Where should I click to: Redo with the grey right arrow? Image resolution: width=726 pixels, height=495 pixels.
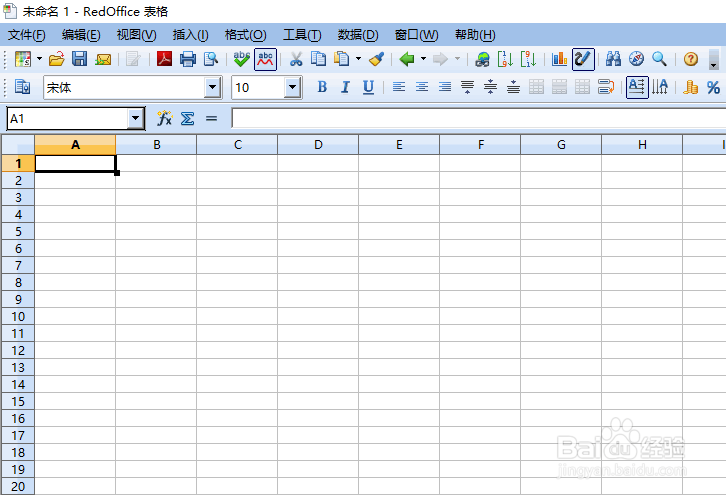440,59
